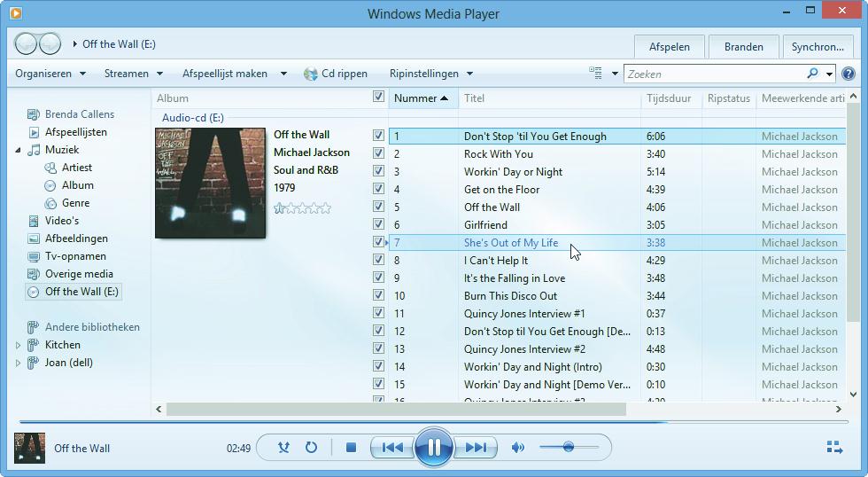Sort by the Titel column header

(550, 98)
